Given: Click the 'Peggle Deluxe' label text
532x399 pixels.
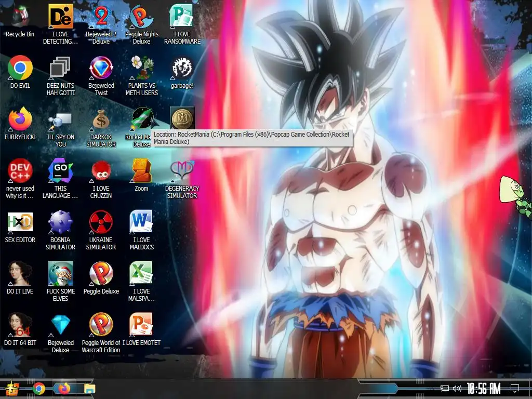Looking at the screenshot, I should click(101, 291).
